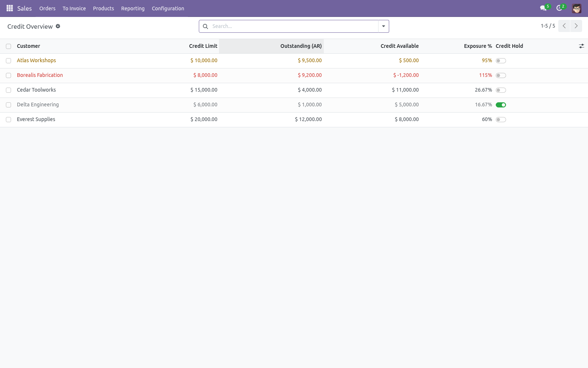Viewport: 588px width, 368px height.
Task: Sort by Credit Limit column header
Action: [x=203, y=46]
